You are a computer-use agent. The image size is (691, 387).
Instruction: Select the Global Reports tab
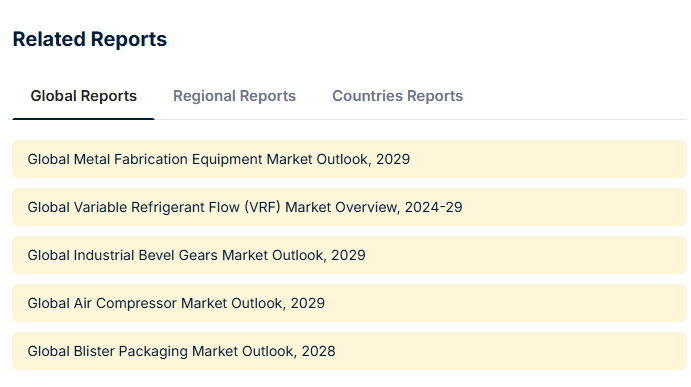(83, 96)
